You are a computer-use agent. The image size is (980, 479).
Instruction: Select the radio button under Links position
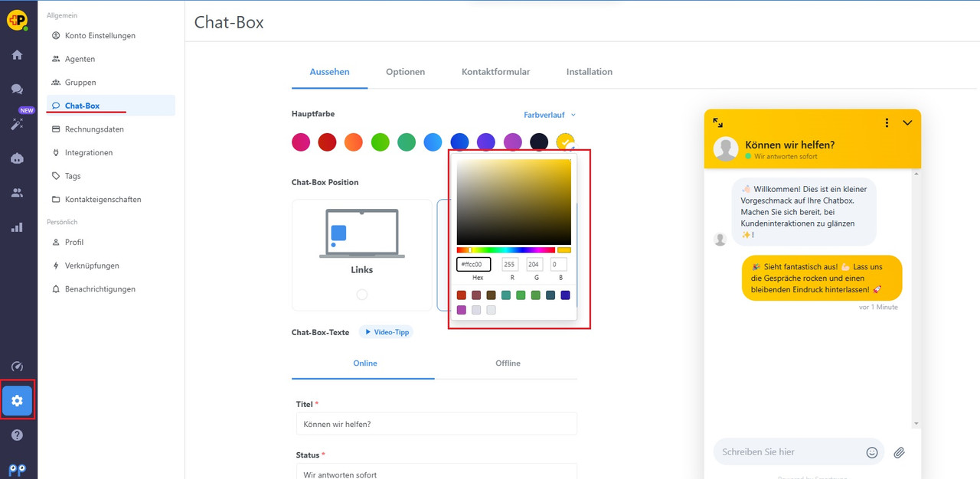[x=362, y=295]
